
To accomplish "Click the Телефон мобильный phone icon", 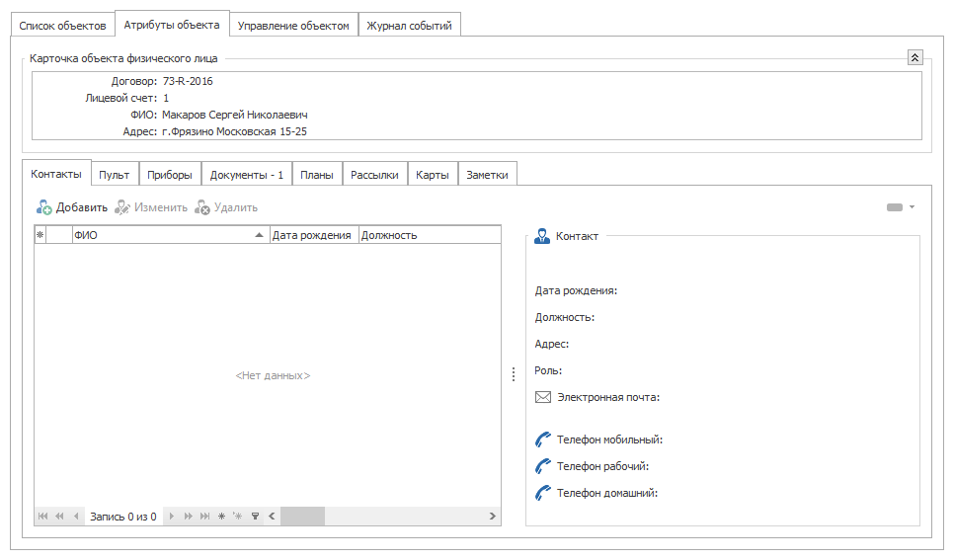I will coord(543,440).
